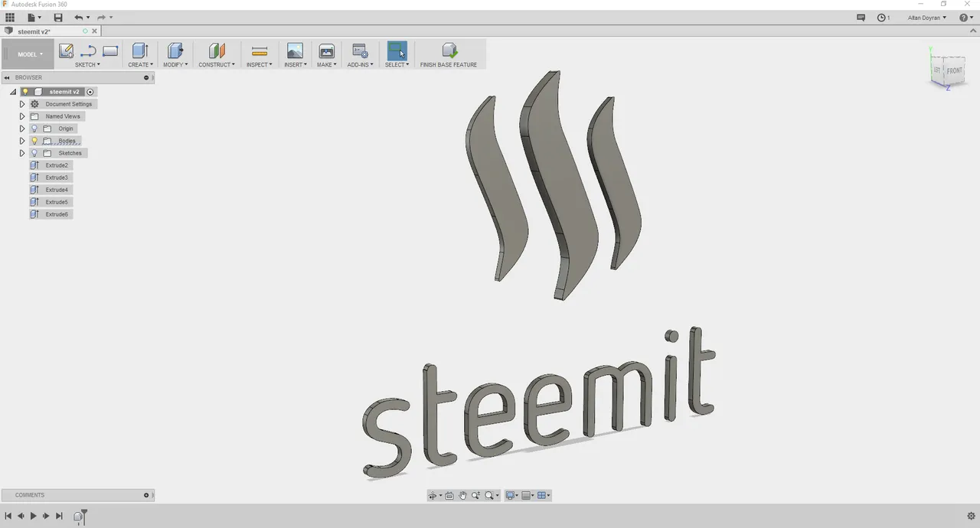Click the FRONT face of view cube

point(954,71)
